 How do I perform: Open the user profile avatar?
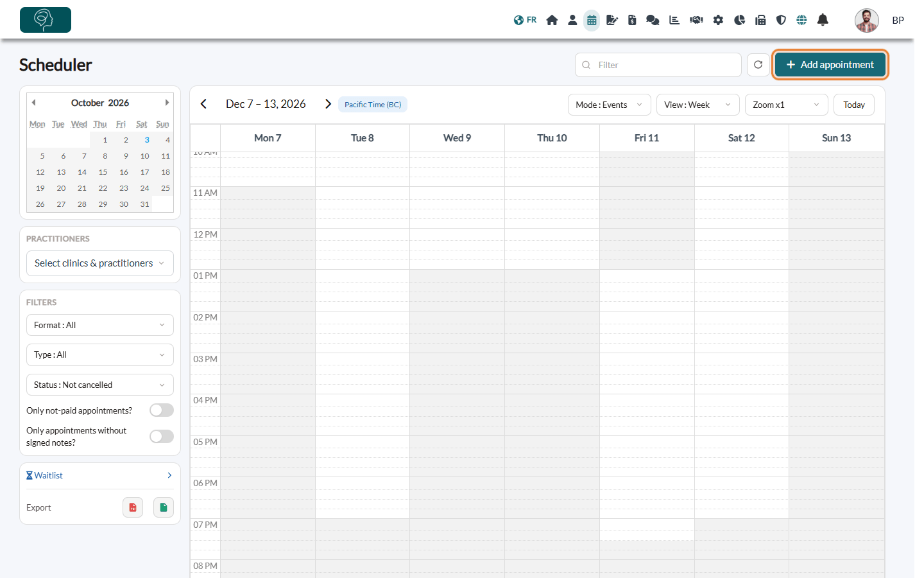[867, 21]
